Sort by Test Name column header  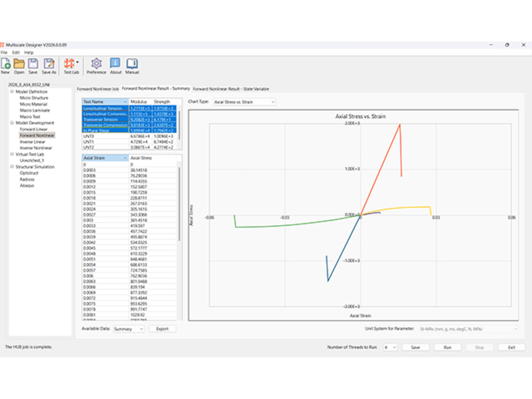click(105, 102)
